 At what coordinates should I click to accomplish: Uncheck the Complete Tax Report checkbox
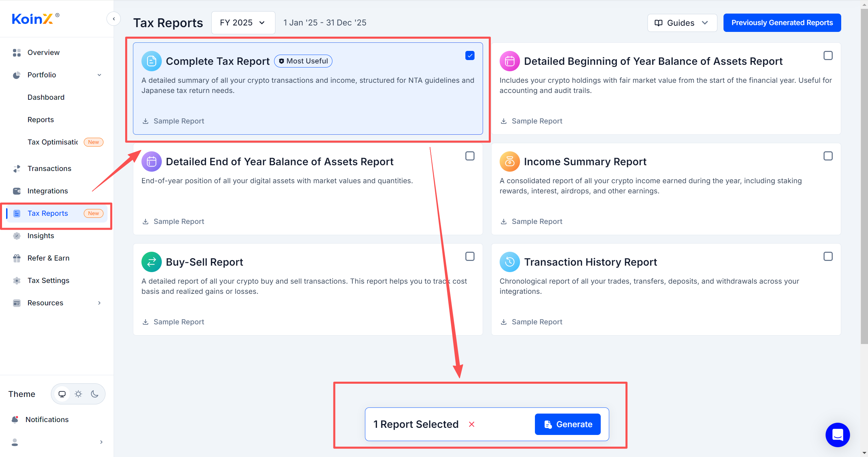pos(470,55)
